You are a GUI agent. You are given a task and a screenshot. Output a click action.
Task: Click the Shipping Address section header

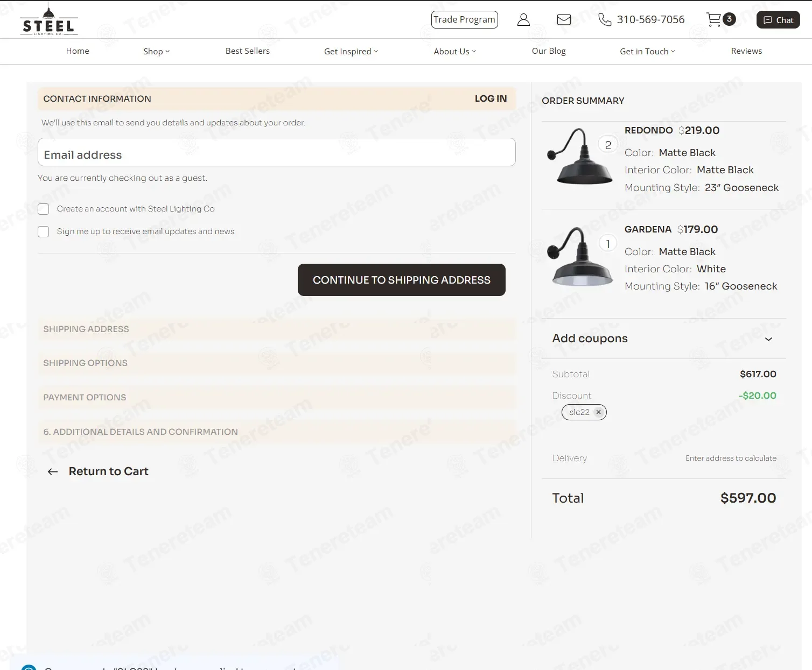click(x=277, y=329)
